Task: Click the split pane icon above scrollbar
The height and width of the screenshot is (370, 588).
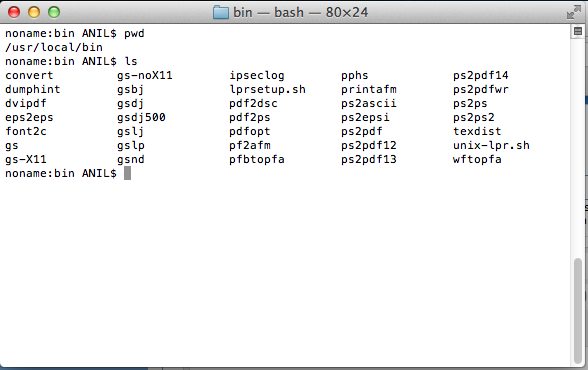Action: (578, 31)
